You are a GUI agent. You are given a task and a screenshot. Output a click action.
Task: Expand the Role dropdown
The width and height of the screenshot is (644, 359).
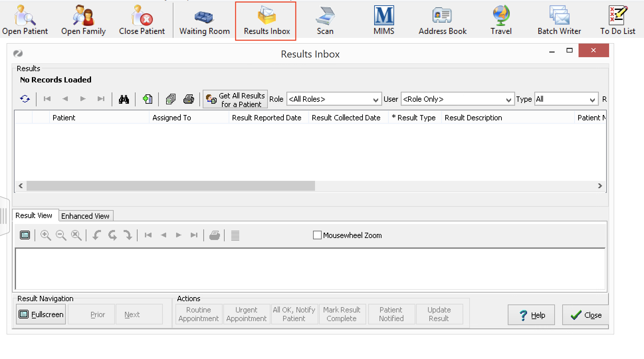click(376, 99)
